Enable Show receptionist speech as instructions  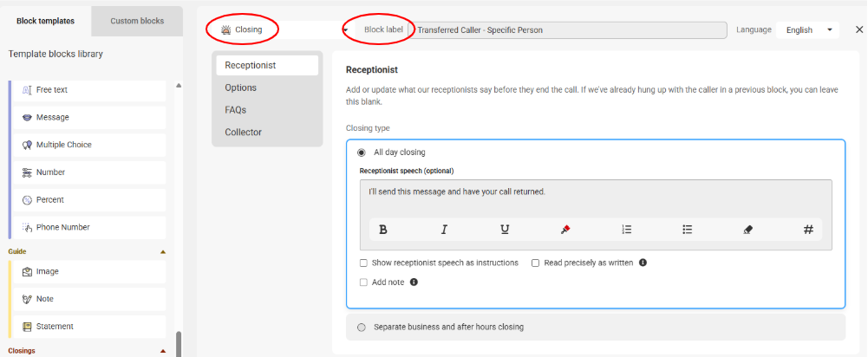click(x=363, y=263)
